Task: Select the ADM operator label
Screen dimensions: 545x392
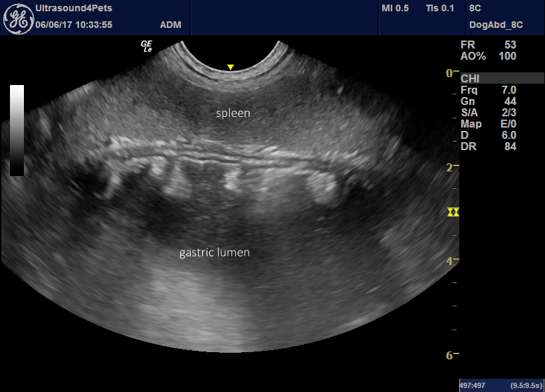Action: tap(171, 24)
